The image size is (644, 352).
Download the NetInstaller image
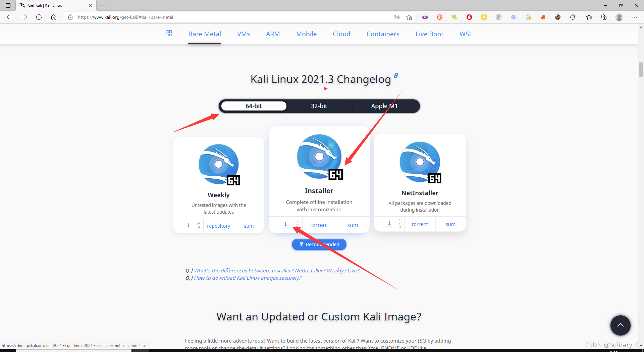pyautogui.click(x=389, y=224)
